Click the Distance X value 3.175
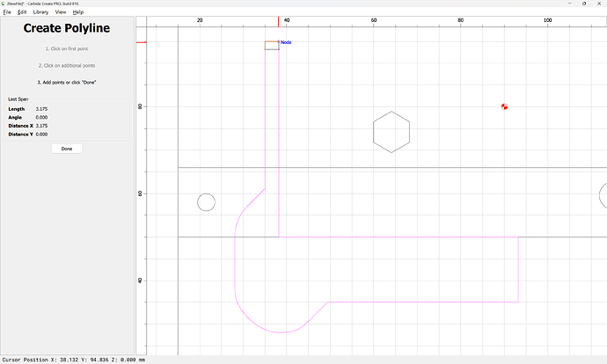 41,126
